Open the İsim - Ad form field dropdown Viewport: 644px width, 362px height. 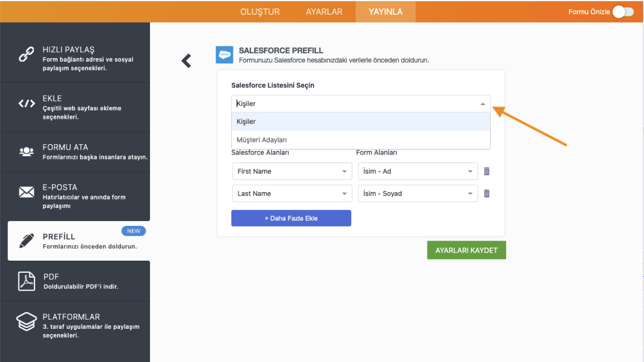[417, 172]
